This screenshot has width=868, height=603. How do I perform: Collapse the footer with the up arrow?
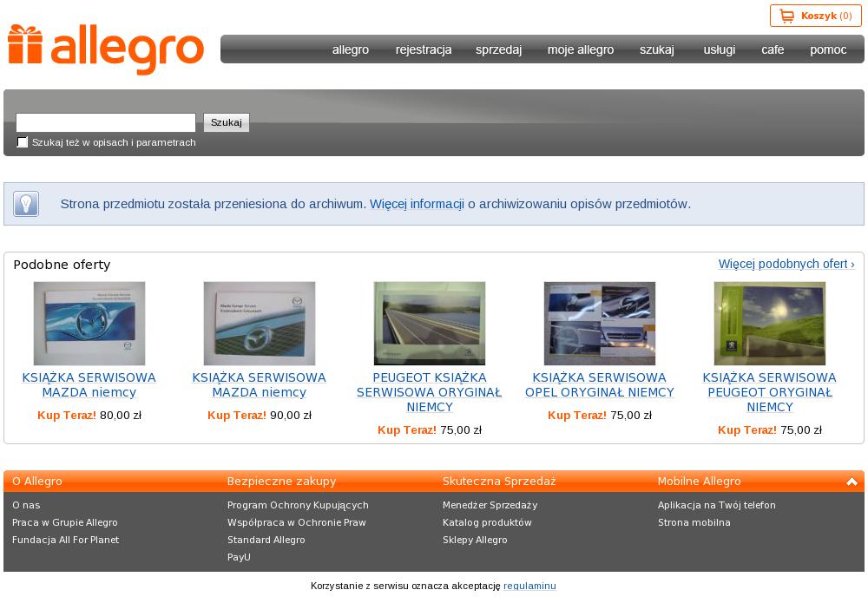pyautogui.click(x=852, y=482)
